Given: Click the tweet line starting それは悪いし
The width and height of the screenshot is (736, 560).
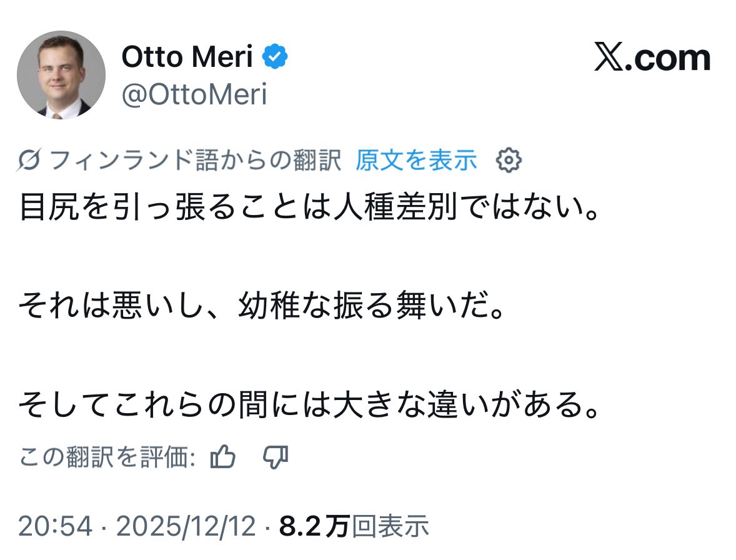Looking at the screenshot, I should pyautogui.click(x=261, y=307).
